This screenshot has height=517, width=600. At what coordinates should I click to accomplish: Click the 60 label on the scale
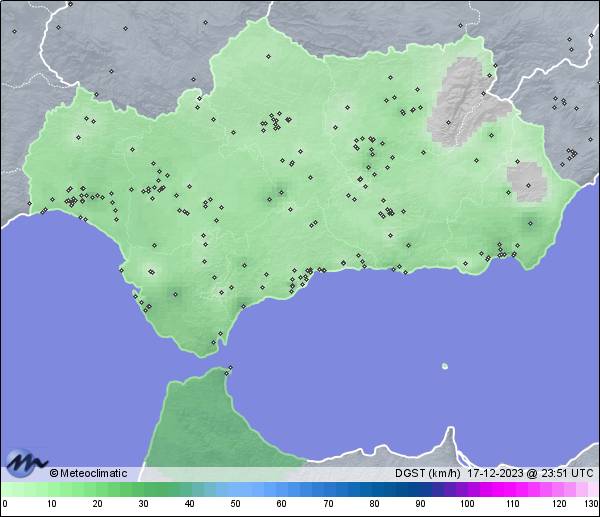[281, 504]
